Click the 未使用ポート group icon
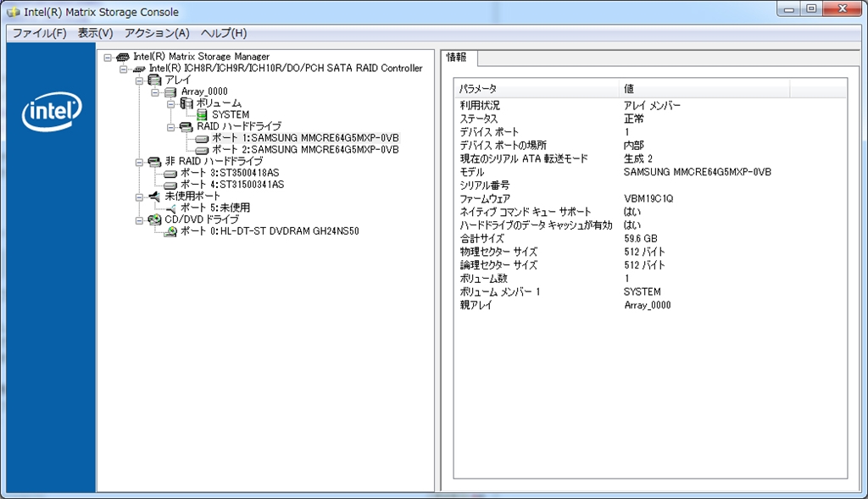The width and height of the screenshot is (868, 499). (155, 197)
